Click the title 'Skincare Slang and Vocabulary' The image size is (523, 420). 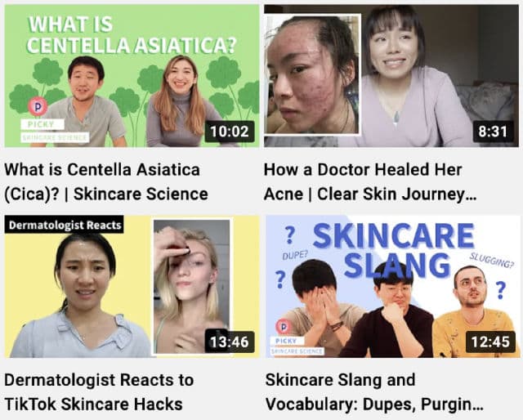374,392
